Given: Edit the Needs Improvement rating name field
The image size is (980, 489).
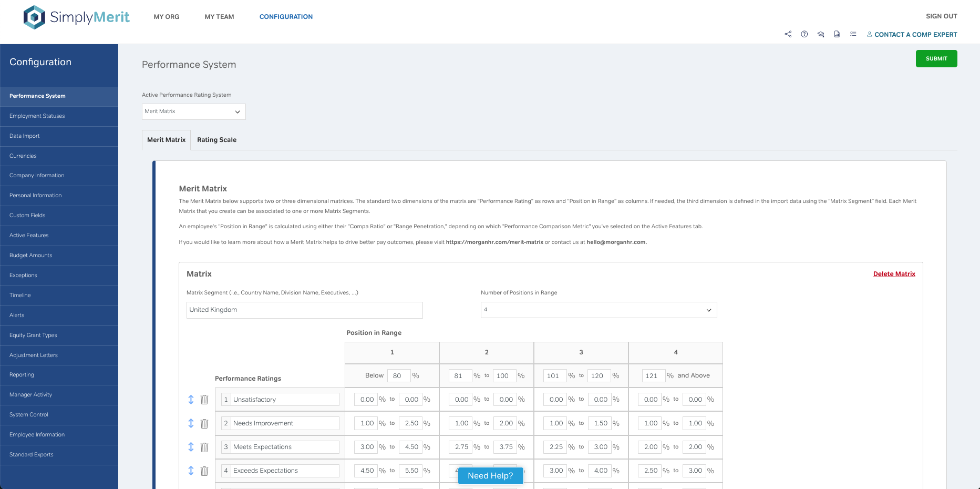Looking at the screenshot, I should pyautogui.click(x=285, y=423).
